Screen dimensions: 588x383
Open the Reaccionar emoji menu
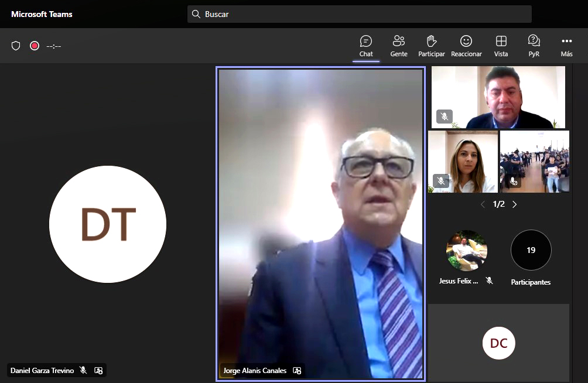coord(466,46)
